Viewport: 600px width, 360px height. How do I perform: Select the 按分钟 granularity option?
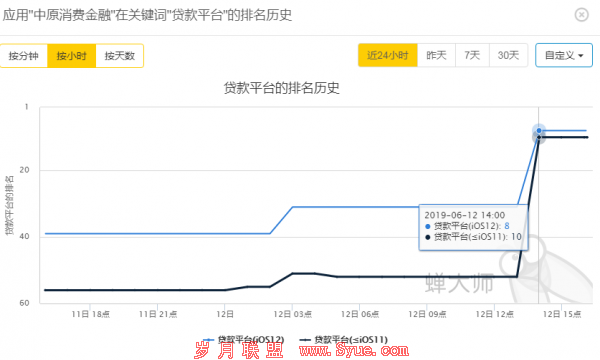point(24,56)
